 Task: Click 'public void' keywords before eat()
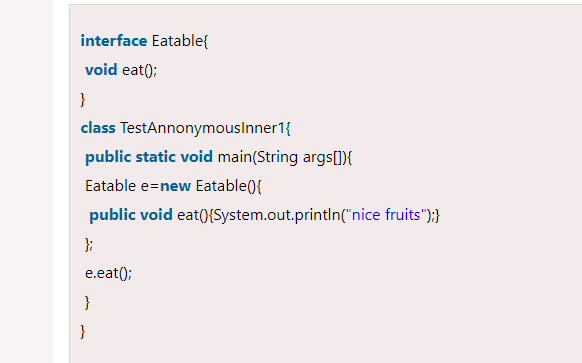(x=131, y=215)
